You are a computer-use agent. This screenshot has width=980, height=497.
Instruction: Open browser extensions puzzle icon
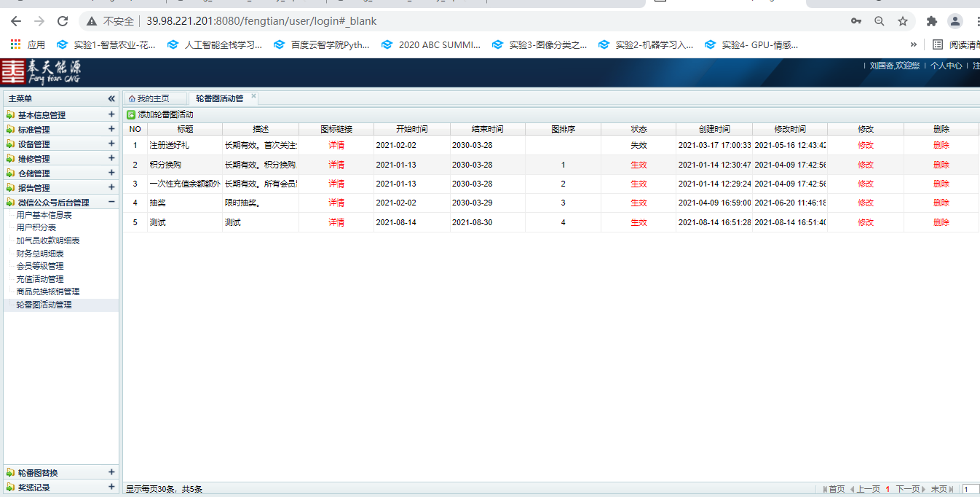tap(931, 21)
